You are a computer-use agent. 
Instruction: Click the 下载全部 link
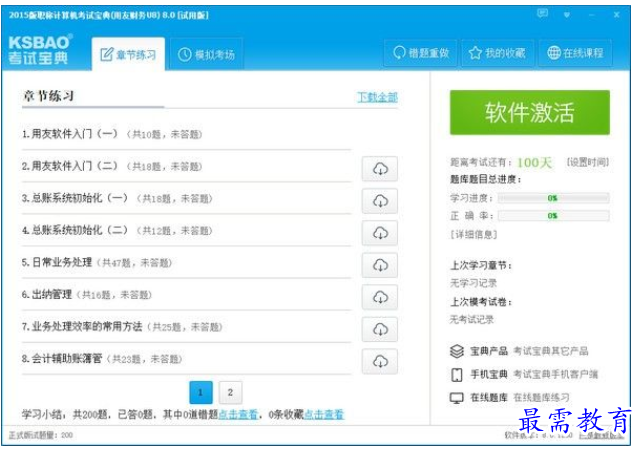pos(377,97)
